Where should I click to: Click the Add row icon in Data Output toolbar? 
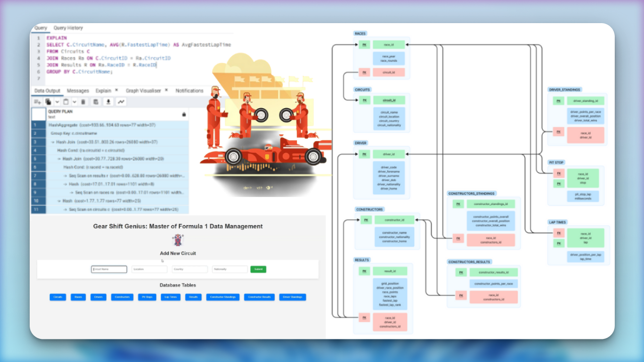[37, 102]
